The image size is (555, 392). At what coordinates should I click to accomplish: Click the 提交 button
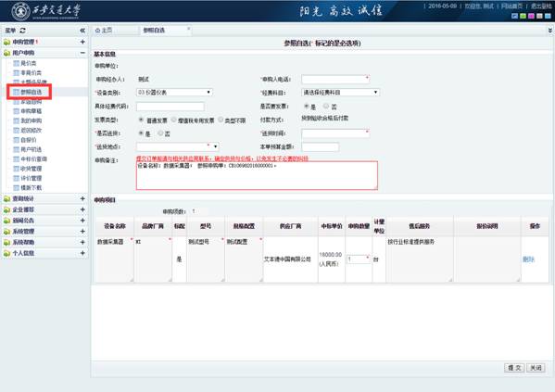pyautogui.click(x=514, y=368)
